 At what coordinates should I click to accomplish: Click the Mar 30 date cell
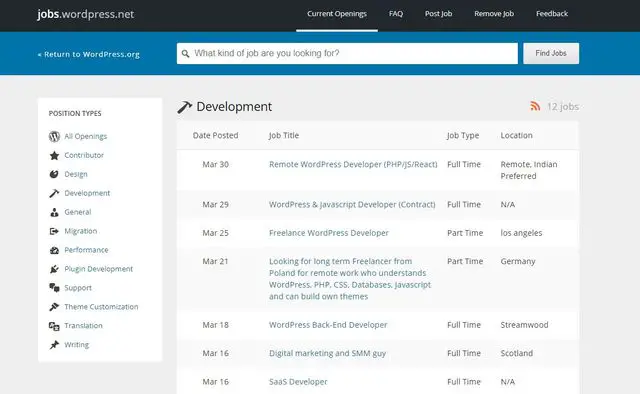[216, 165]
